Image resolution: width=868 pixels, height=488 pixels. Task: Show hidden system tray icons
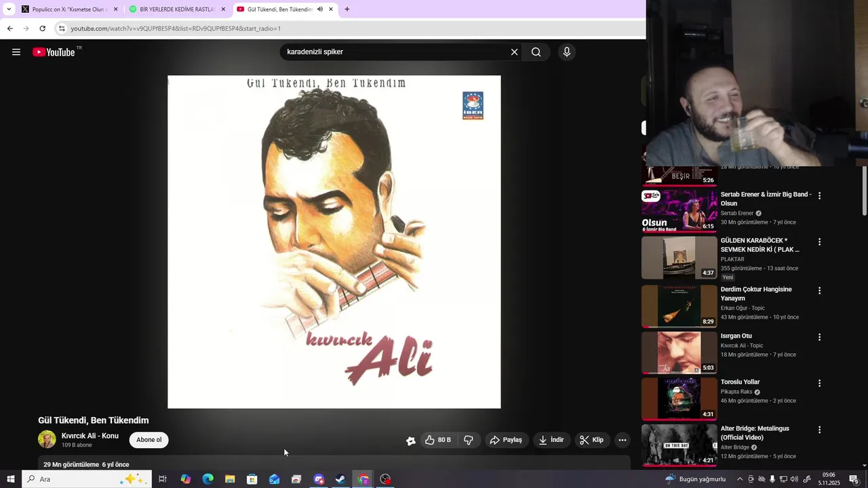[740, 479]
